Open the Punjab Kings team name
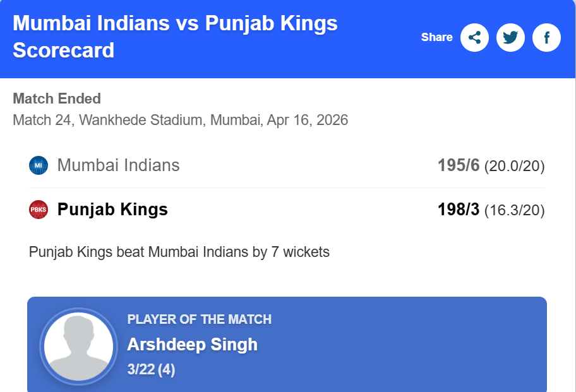The width and height of the screenshot is (576, 392). click(112, 210)
